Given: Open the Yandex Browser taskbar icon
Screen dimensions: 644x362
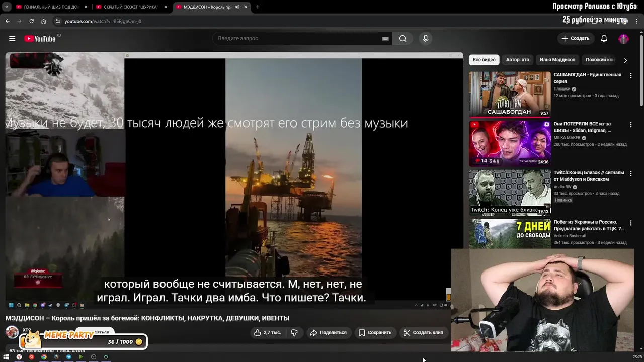Looking at the screenshot, I should click(x=19, y=357).
